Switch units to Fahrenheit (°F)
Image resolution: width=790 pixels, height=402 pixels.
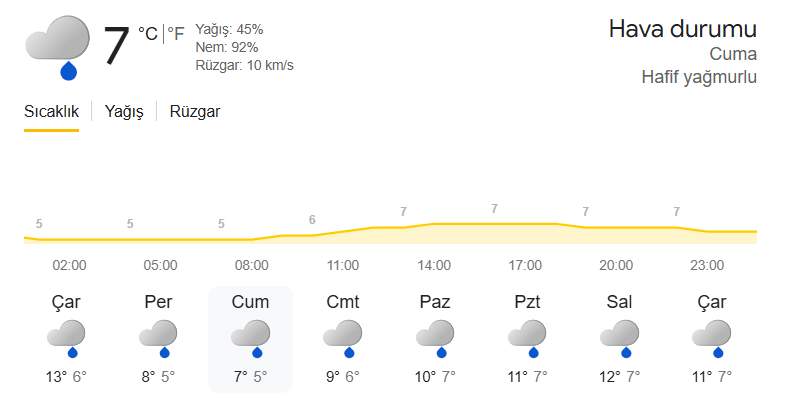[176, 34]
